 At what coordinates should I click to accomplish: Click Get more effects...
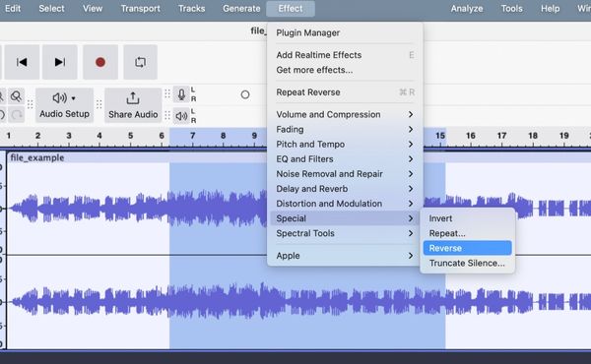[345, 70]
